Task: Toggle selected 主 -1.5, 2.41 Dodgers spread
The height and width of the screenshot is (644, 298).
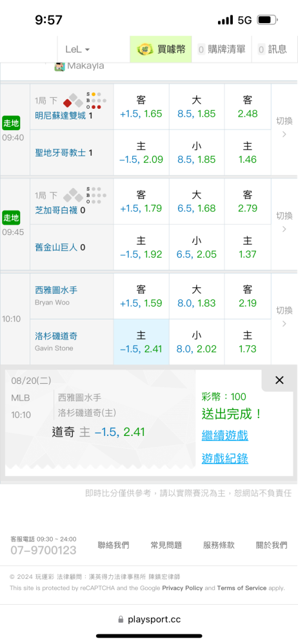Action: coord(141,342)
